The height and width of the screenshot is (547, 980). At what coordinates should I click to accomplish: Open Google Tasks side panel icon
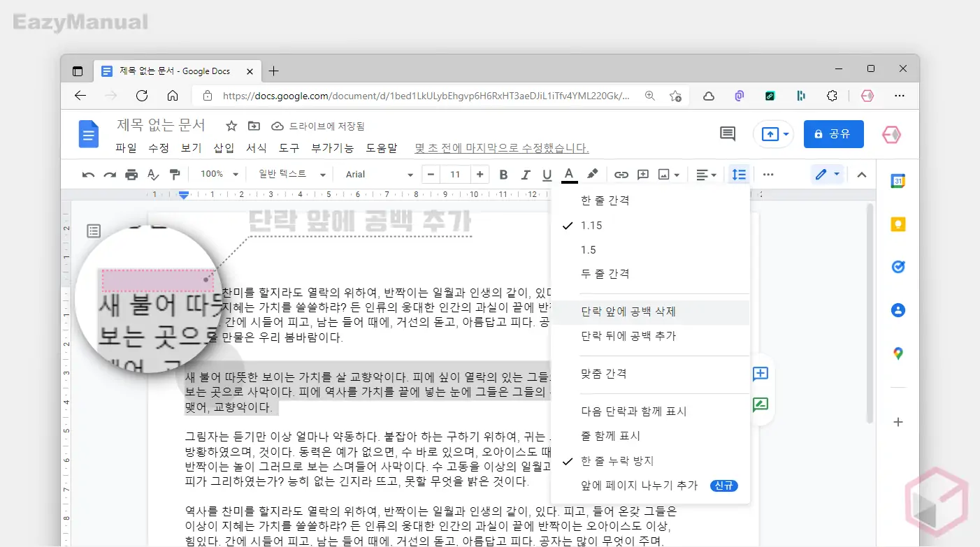pyautogui.click(x=898, y=267)
